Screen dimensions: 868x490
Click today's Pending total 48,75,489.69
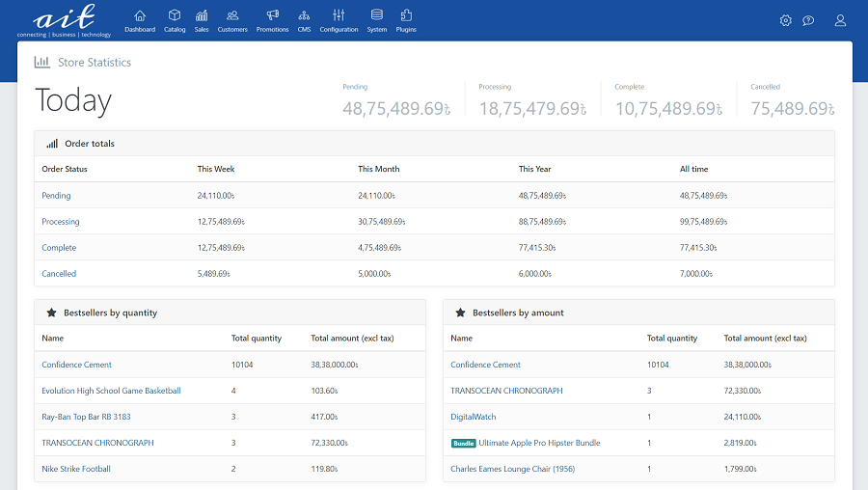396,109
